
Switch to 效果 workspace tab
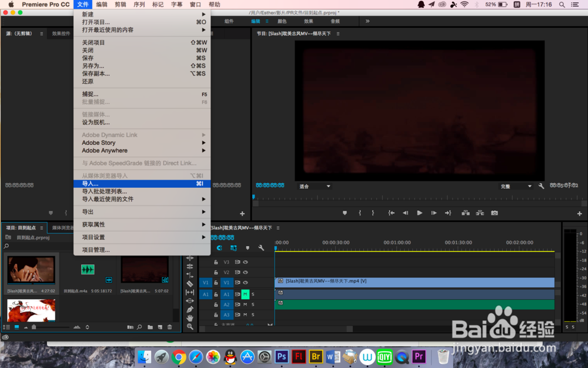tap(309, 21)
